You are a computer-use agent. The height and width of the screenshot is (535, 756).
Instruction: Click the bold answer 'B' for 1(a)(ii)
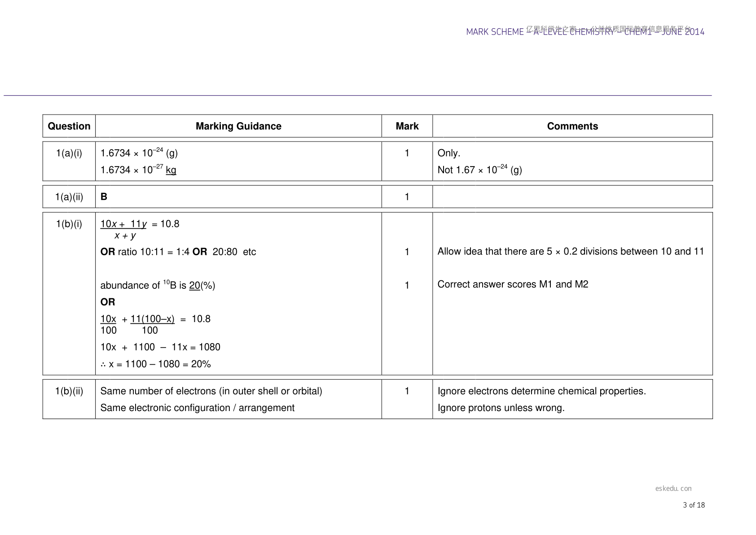(x=104, y=197)
